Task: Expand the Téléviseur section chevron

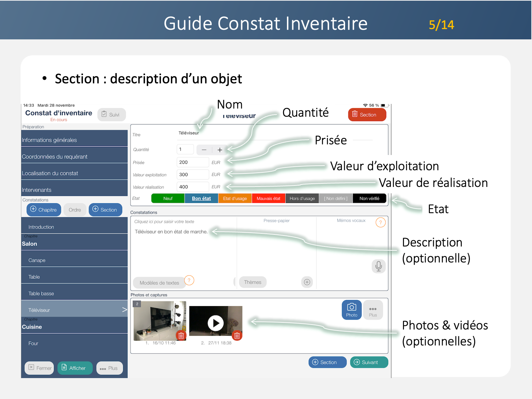Action: (x=124, y=310)
